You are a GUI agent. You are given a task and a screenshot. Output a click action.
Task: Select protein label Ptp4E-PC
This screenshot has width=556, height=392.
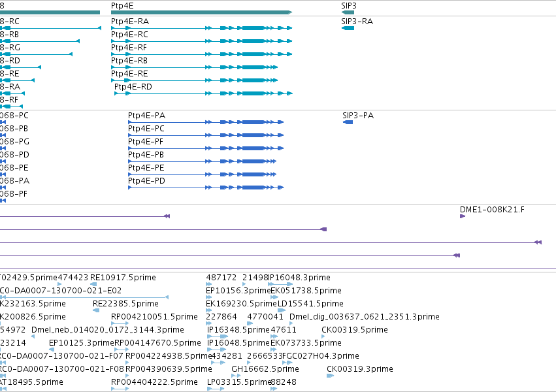146,129
